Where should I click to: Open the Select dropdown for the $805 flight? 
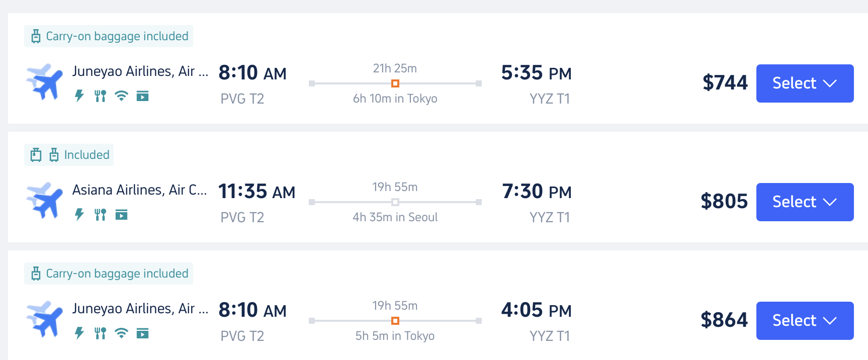pos(805,202)
